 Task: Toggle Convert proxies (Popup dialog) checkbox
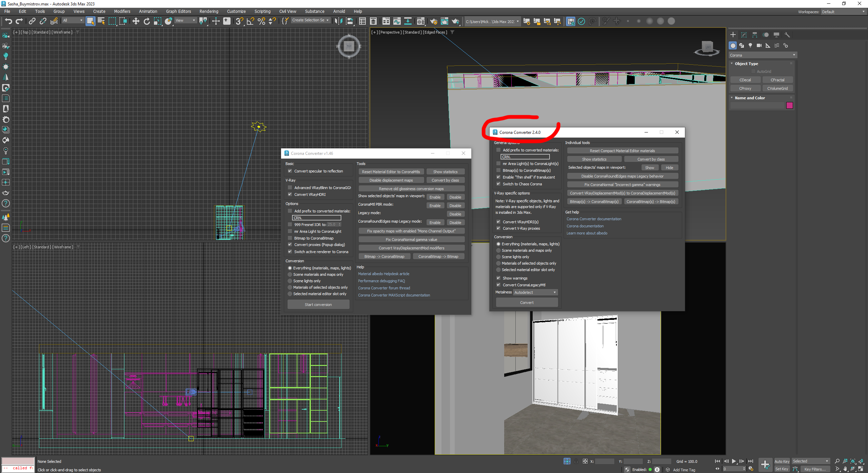point(290,245)
